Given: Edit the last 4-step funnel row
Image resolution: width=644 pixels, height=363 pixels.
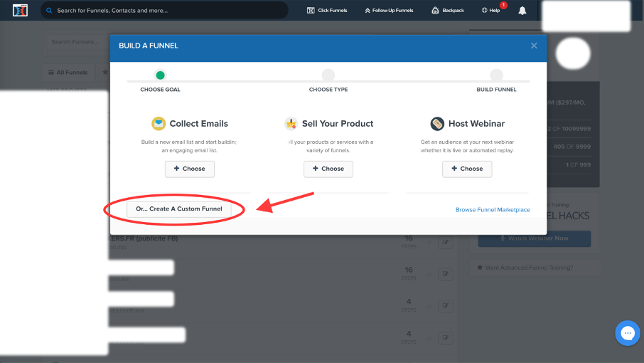Looking at the screenshot, I should coord(445,338).
